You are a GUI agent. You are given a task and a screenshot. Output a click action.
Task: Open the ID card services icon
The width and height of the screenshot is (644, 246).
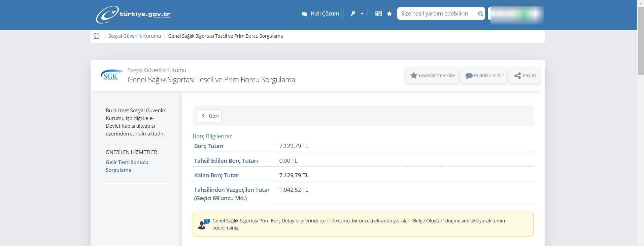tap(378, 14)
